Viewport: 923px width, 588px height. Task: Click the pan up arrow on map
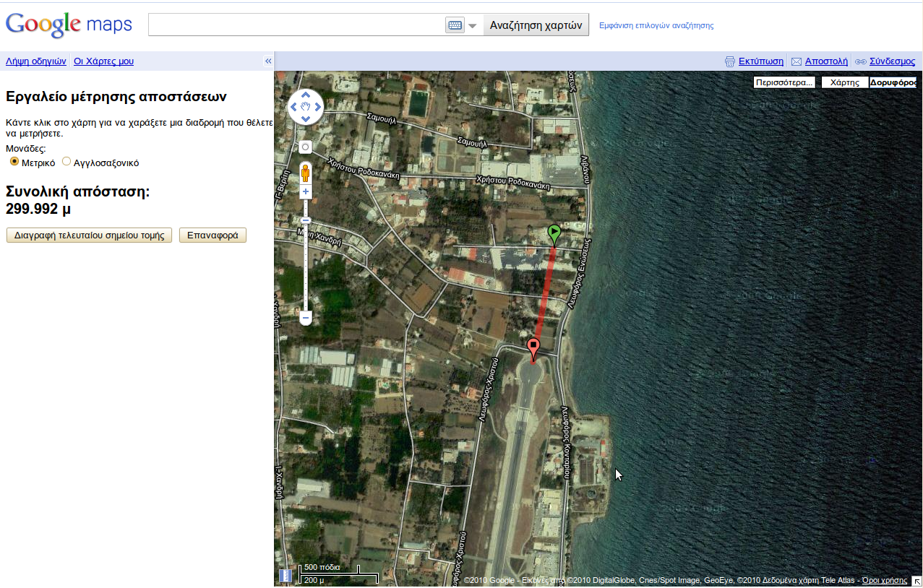coord(306,95)
